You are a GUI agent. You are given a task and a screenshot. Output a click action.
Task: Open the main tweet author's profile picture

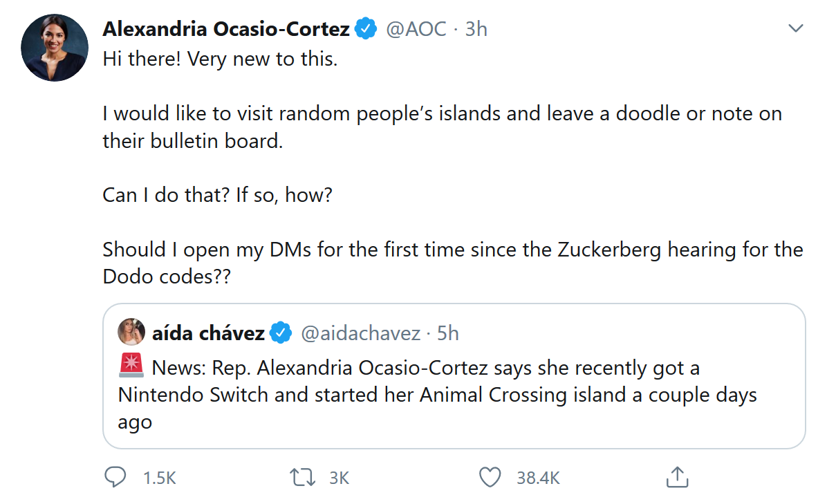[55, 48]
